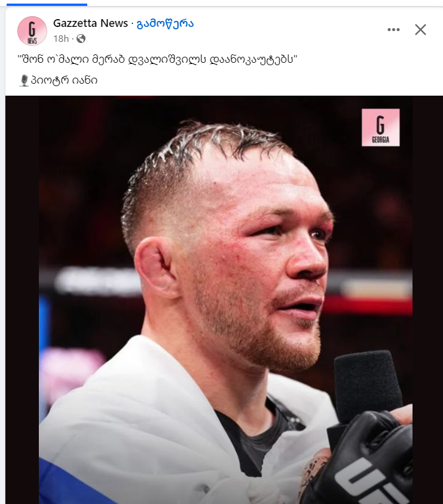The image size is (443, 504).
Task: Click the blurred white banner behind fighter
Action: (x=96, y=280)
